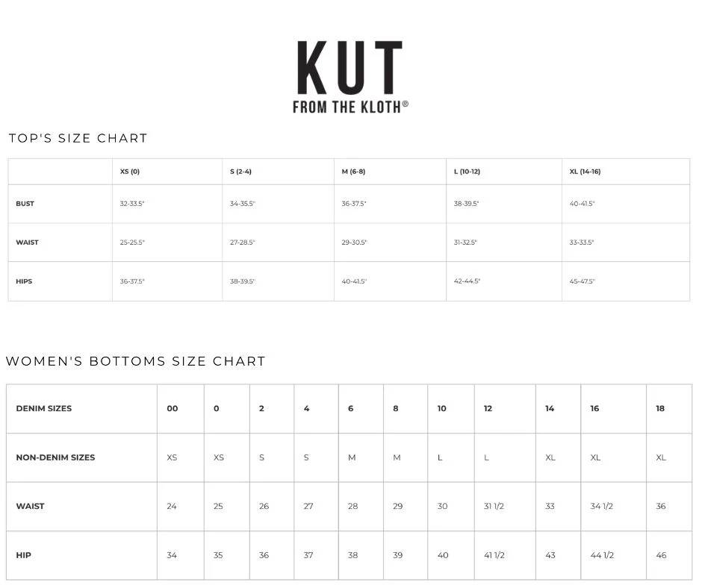
Task: Click the DENIM SIZES row label
Action: tap(44, 408)
